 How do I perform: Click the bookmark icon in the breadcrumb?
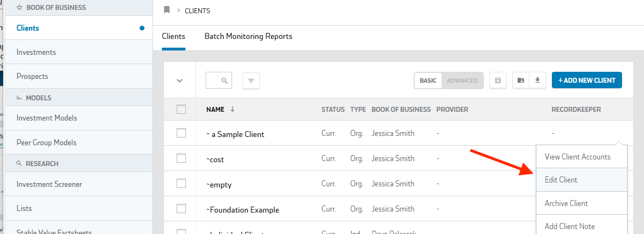click(x=167, y=10)
